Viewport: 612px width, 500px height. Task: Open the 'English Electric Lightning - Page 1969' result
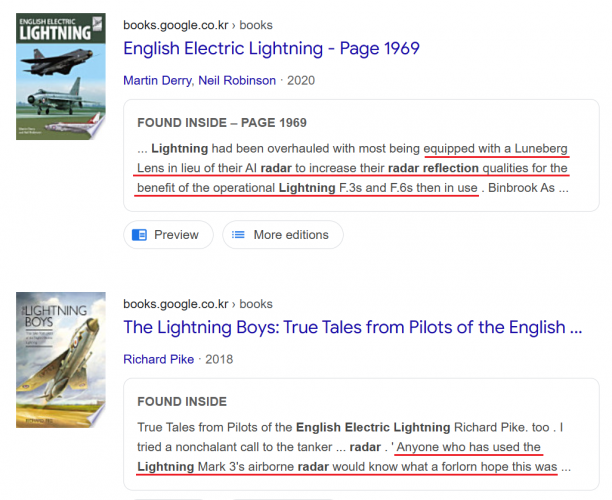coord(271,48)
